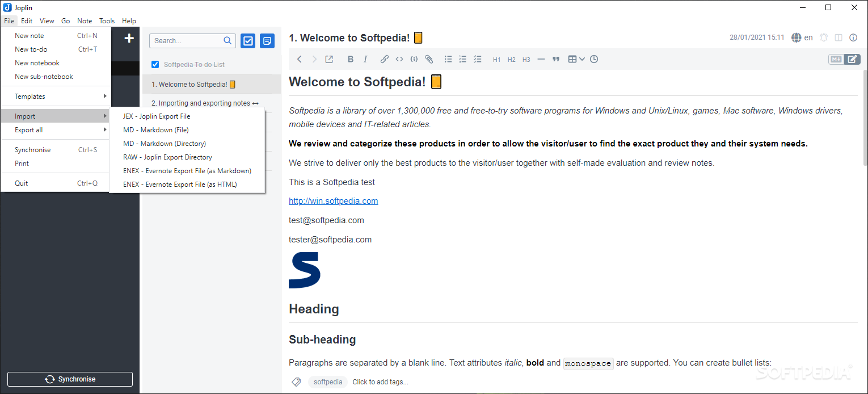This screenshot has height=394, width=868.
Task: Choose New sub-notebook menu entry
Action: (x=56, y=77)
